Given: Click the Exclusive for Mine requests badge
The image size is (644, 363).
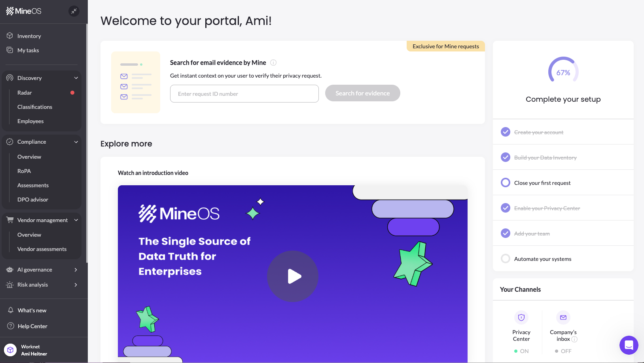Looking at the screenshot, I should [x=446, y=46].
